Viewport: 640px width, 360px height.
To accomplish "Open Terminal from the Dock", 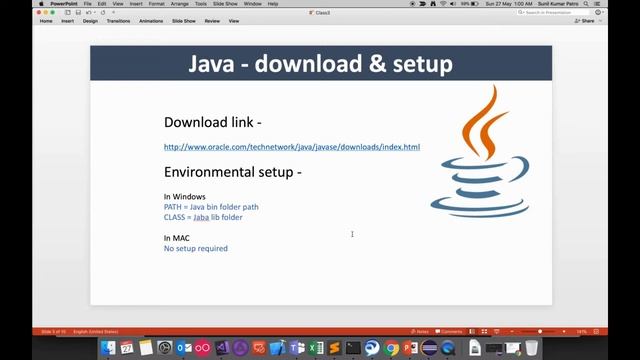I will pyautogui.click(x=353, y=348).
